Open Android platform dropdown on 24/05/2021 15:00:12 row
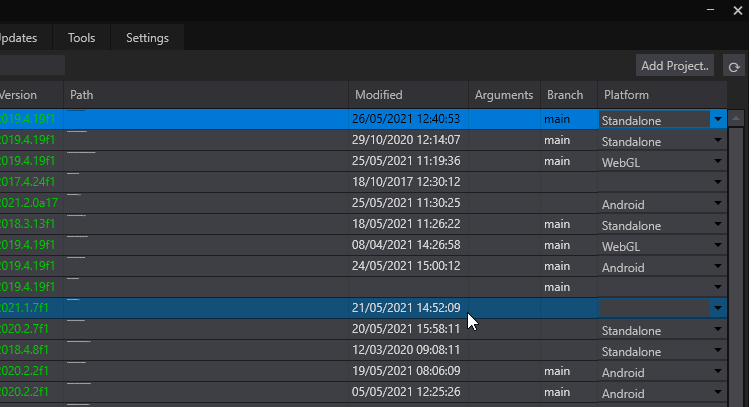This screenshot has height=407, width=751. click(x=717, y=266)
